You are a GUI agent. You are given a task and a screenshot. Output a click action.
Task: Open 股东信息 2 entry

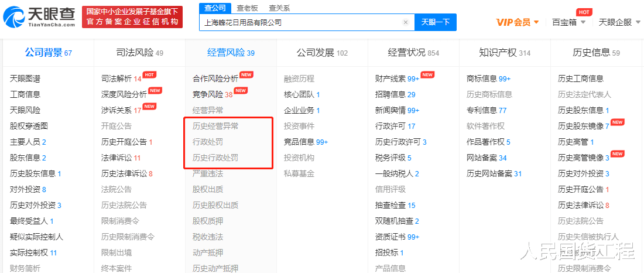[x=28, y=158]
